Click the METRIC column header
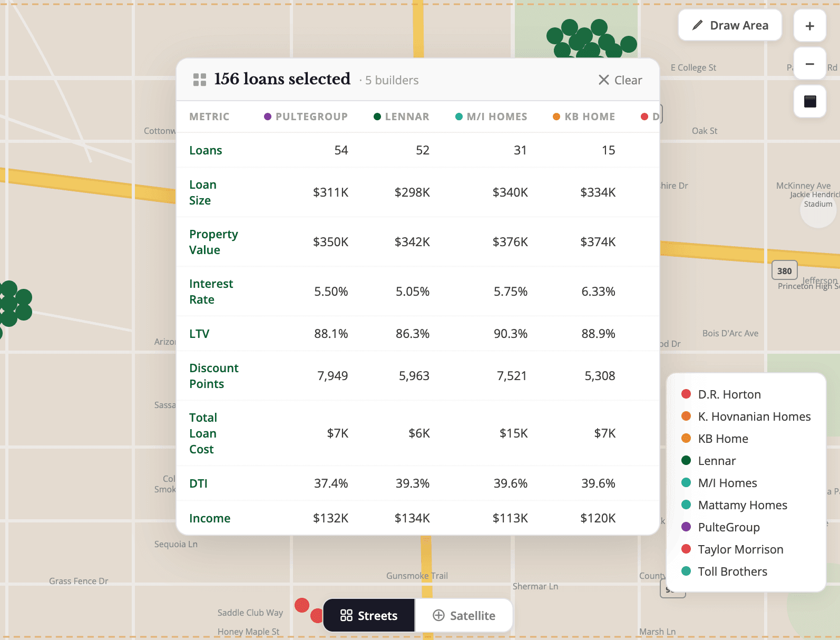This screenshot has width=840, height=640. click(x=209, y=117)
